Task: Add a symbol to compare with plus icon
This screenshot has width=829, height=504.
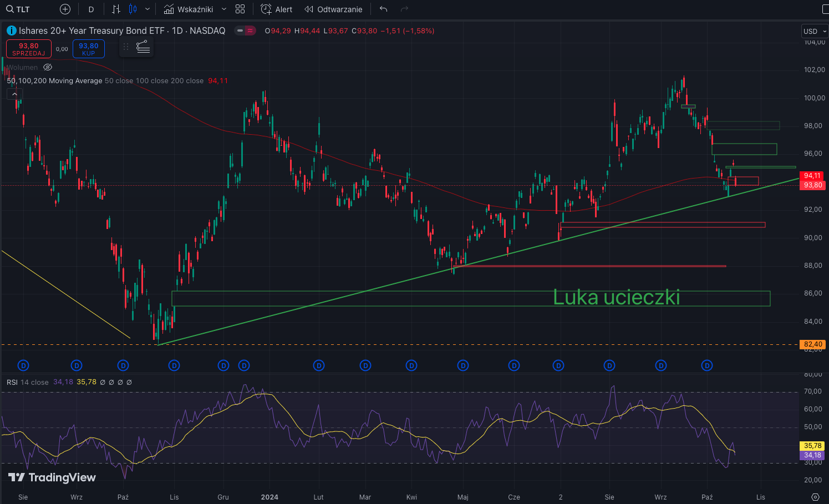Action: (x=65, y=9)
